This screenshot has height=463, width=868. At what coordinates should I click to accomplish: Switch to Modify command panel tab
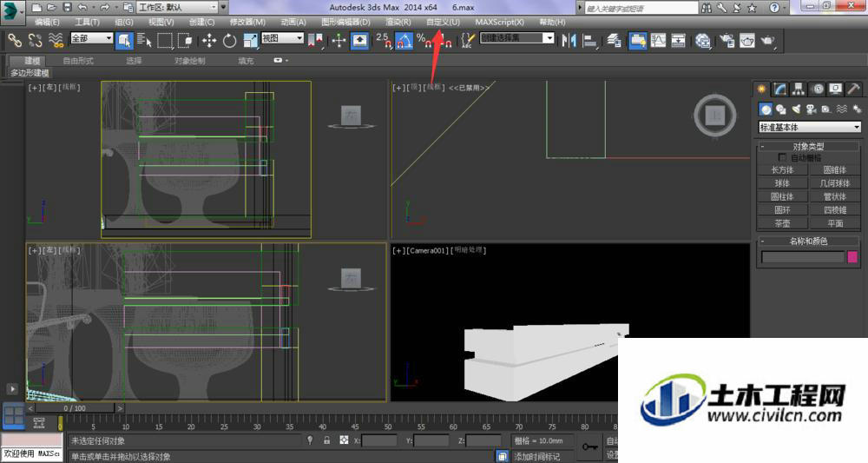(780, 89)
